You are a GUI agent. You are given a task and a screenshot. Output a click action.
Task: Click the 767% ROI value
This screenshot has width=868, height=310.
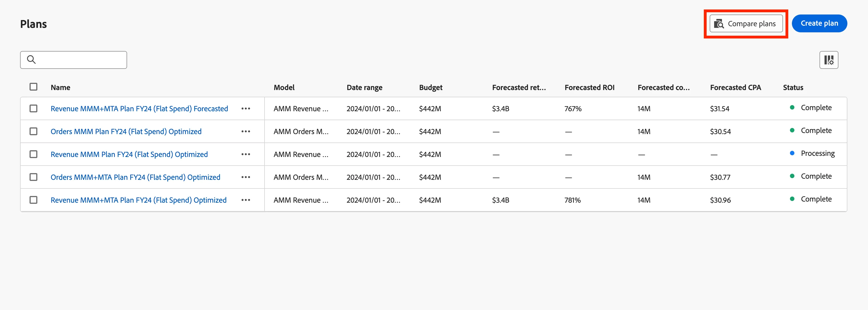tap(573, 109)
